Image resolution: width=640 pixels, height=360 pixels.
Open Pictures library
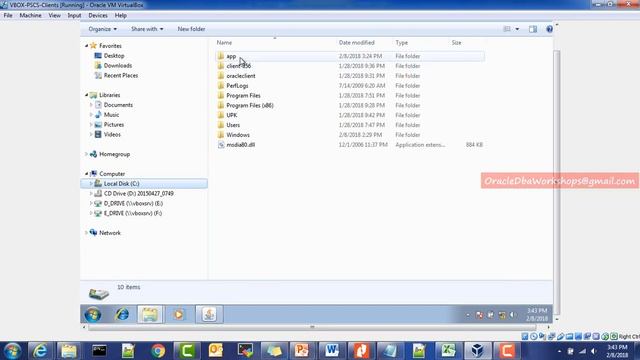pyautogui.click(x=113, y=124)
